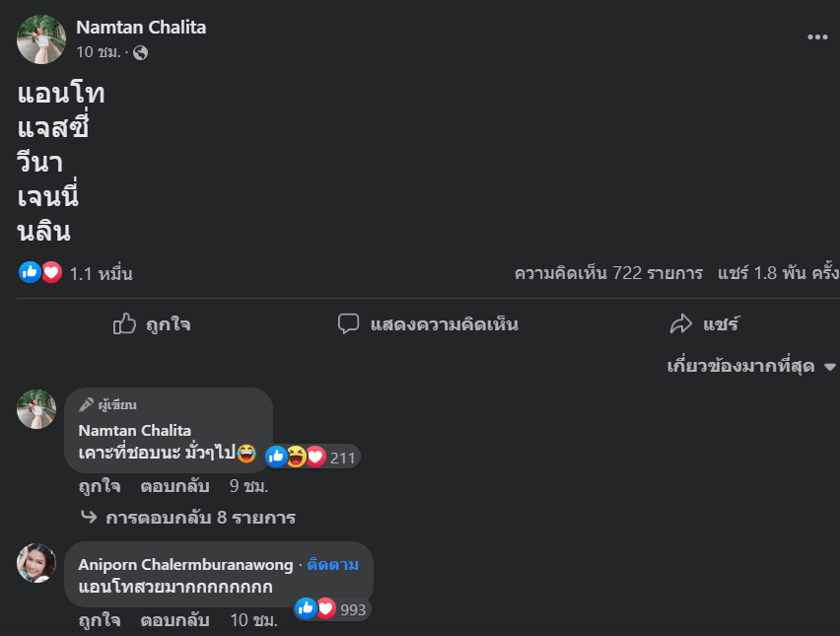This screenshot has width=840, height=636.
Task: Open Aniporn Chalermburanawong profile name
Action: [x=185, y=564]
